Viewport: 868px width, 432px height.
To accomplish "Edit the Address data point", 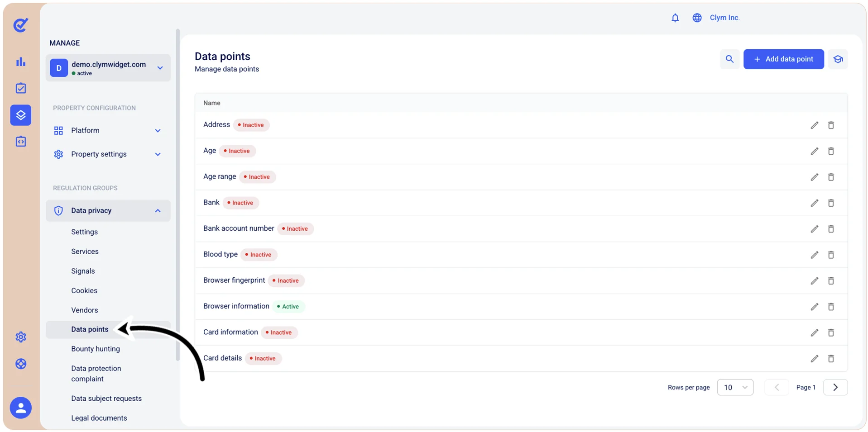I will pyautogui.click(x=814, y=125).
